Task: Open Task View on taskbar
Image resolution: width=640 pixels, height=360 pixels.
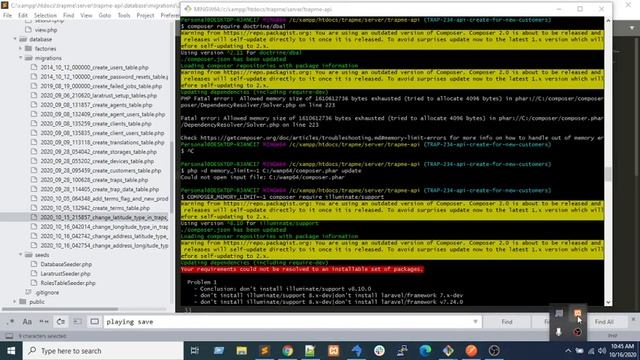Action: [195, 351]
